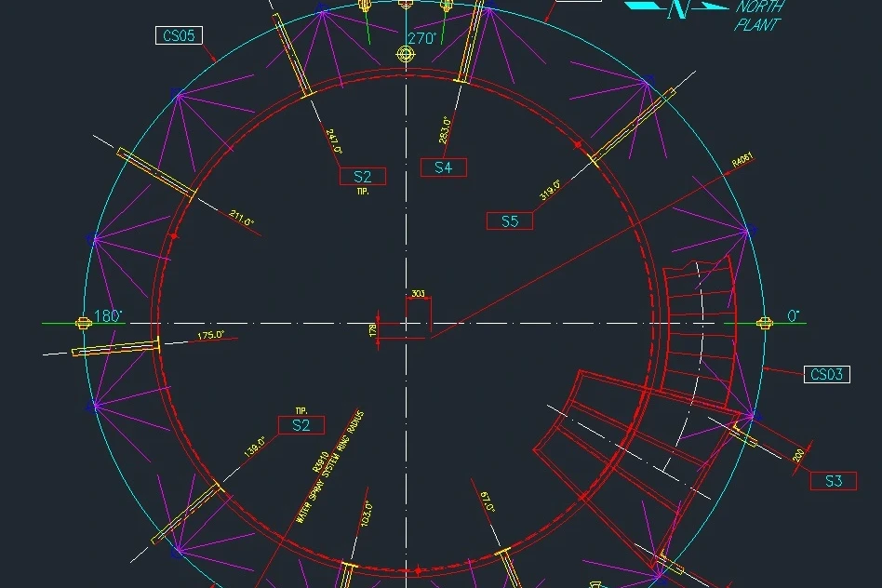Select the S5 section tag
Viewport: 882px width, 588px height.
[510, 220]
